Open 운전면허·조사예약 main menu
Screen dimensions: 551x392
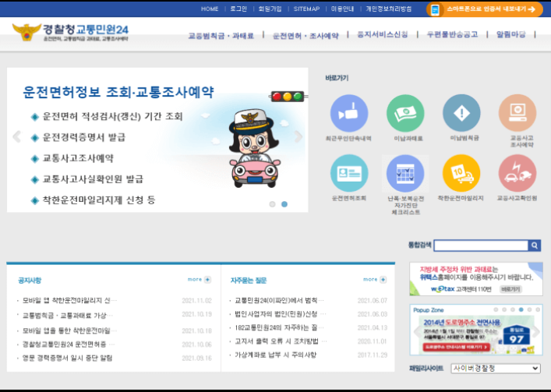click(306, 36)
